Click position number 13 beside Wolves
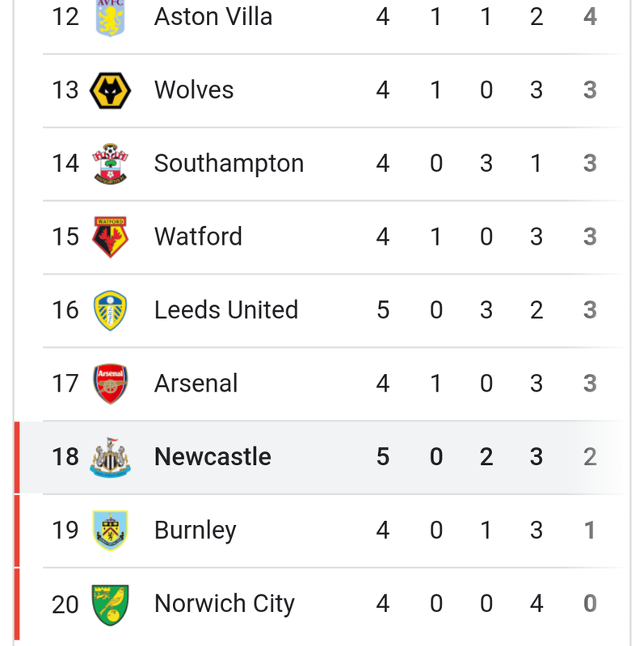 (65, 90)
